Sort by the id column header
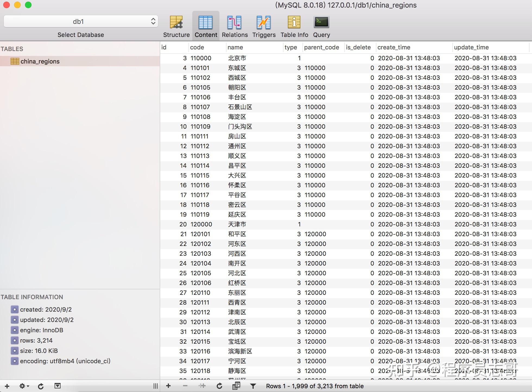The image size is (532, 392). point(174,47)
